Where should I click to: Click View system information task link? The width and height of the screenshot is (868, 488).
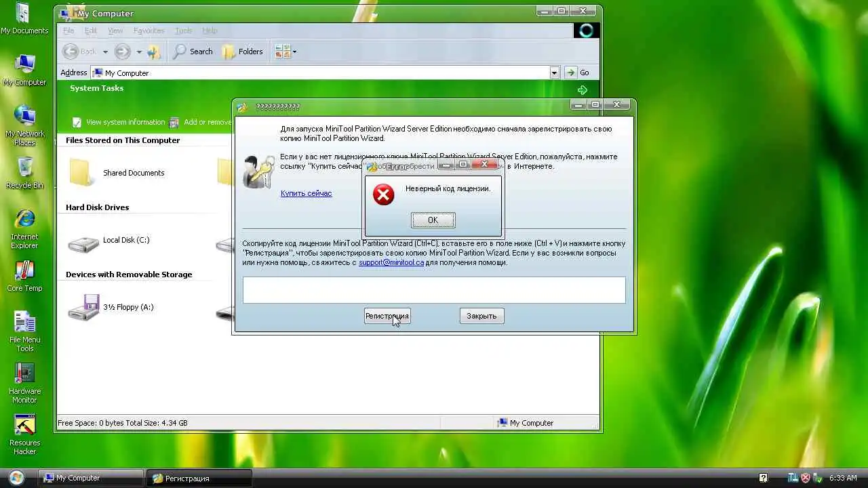(x=119, y=122)
